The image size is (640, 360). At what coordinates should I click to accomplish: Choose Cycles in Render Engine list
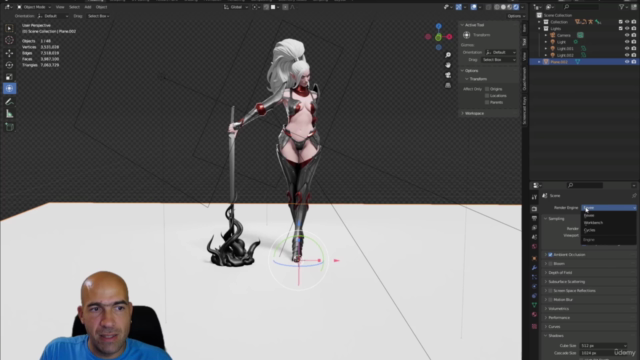[608, 230]
